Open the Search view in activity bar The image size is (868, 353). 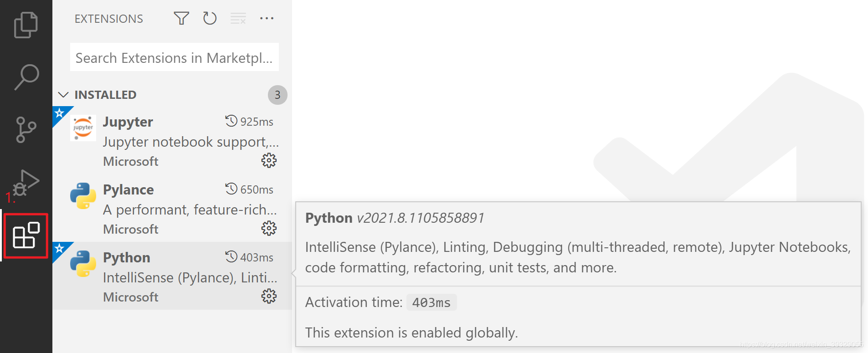(26, 77)
